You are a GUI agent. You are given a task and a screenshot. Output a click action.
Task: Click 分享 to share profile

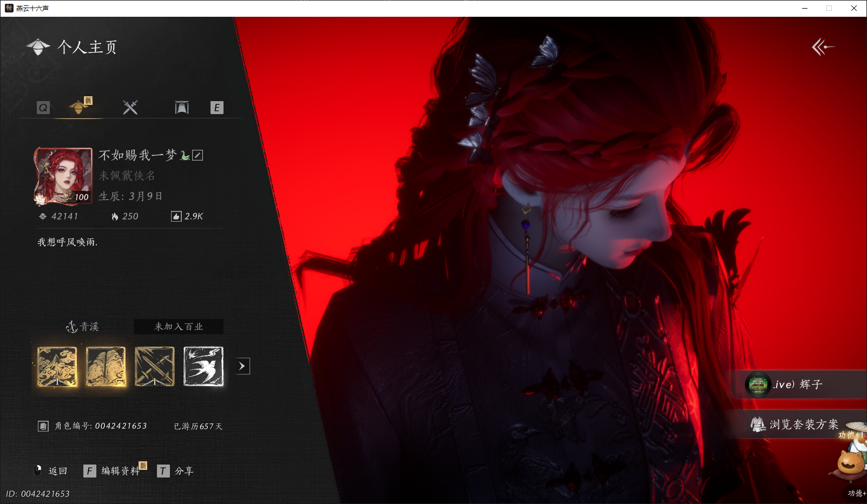pos(175,471)
